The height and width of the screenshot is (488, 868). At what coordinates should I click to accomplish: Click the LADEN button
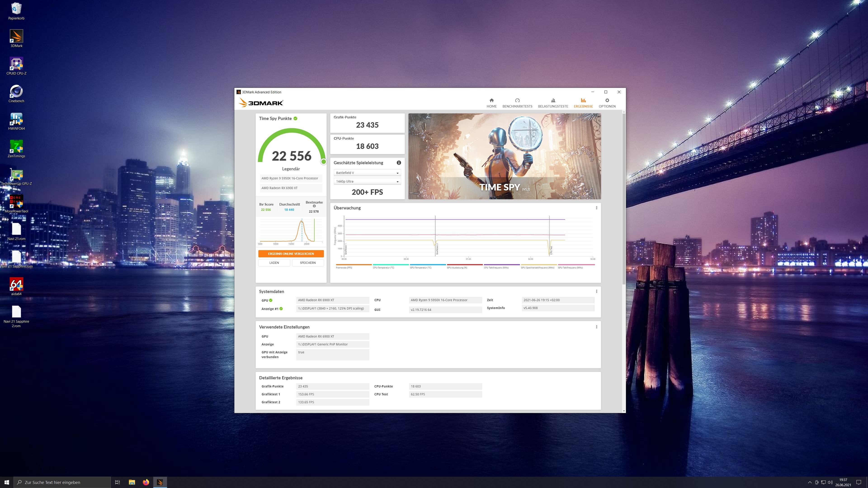click(274, 263)
